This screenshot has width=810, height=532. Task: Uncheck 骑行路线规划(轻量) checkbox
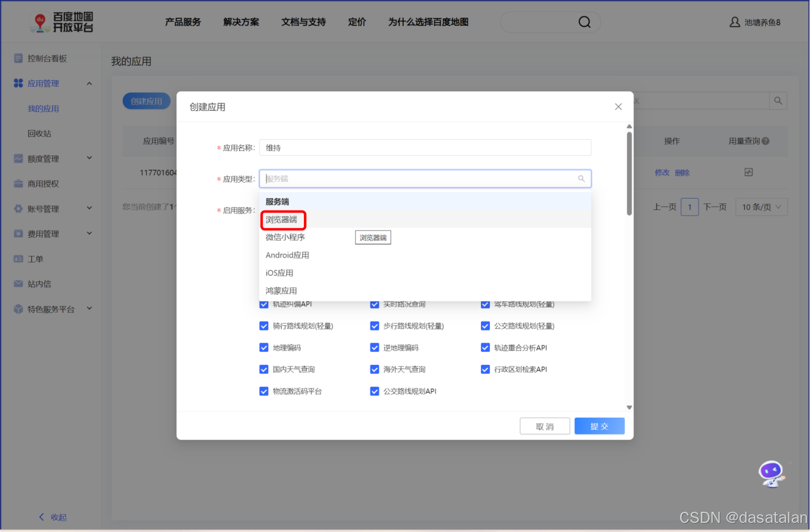pos(264,326)
